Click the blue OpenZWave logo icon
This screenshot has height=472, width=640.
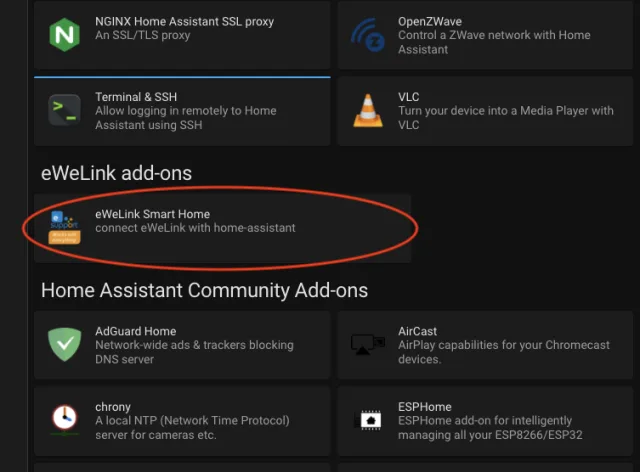pyautogui.click(x=367, y=35)
